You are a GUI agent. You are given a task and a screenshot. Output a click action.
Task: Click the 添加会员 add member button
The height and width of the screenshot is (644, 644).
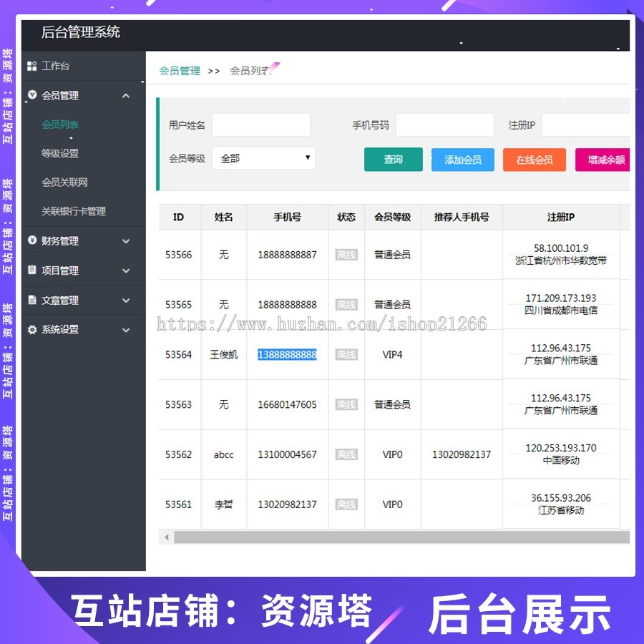click(x=462, y=160)
